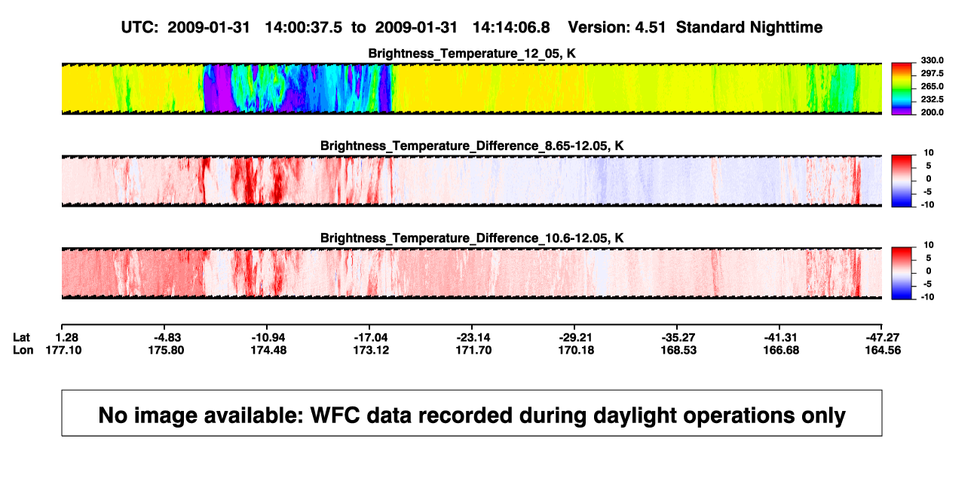Click the UTC time range header text

click(471, 27)
